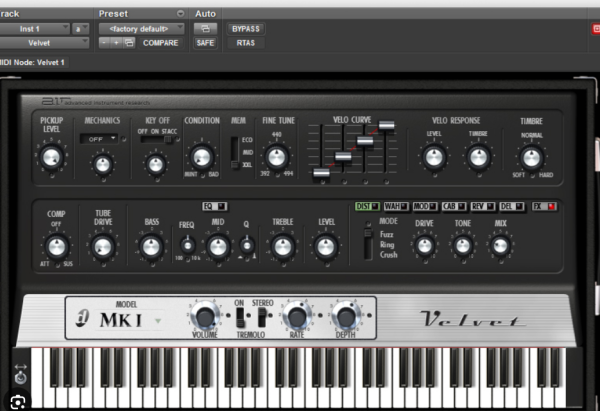The height and width of the screenshot is (411, 600).
Task: Click the tremolo Rate knob
Action: point(296,317)
